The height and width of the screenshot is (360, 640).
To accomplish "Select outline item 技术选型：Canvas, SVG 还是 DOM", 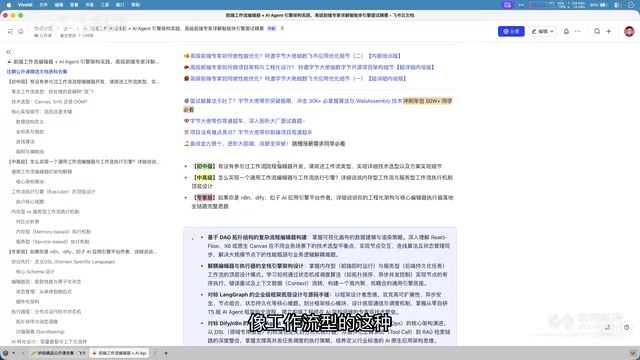I will pyautogui.click(x=49, y=102).
